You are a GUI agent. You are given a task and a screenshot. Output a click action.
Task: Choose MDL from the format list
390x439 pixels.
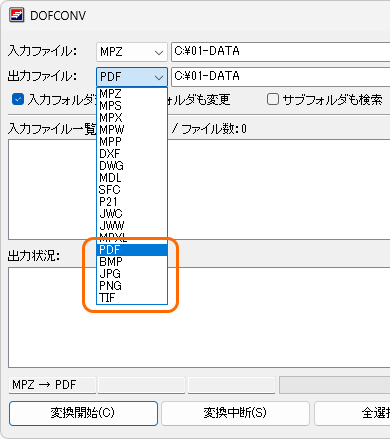click(x=132, y=178)
